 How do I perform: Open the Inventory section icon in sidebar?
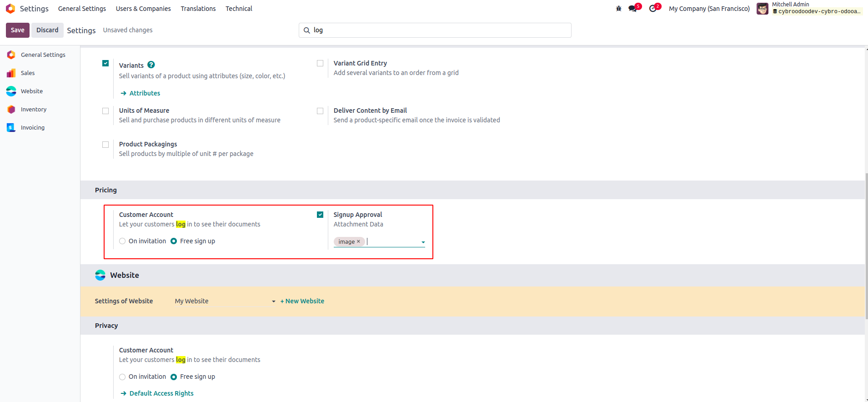click(x=11, y=110)
